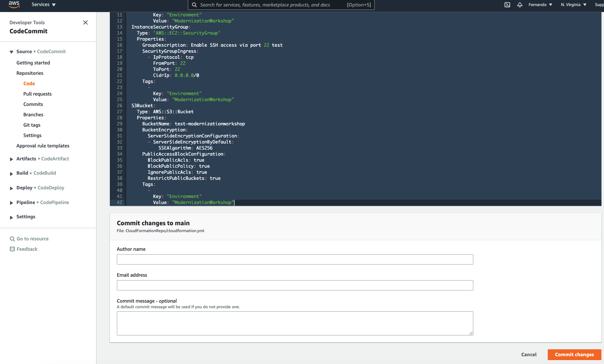Click the BlockPublicAcls: true line

(x=176, y=160)
